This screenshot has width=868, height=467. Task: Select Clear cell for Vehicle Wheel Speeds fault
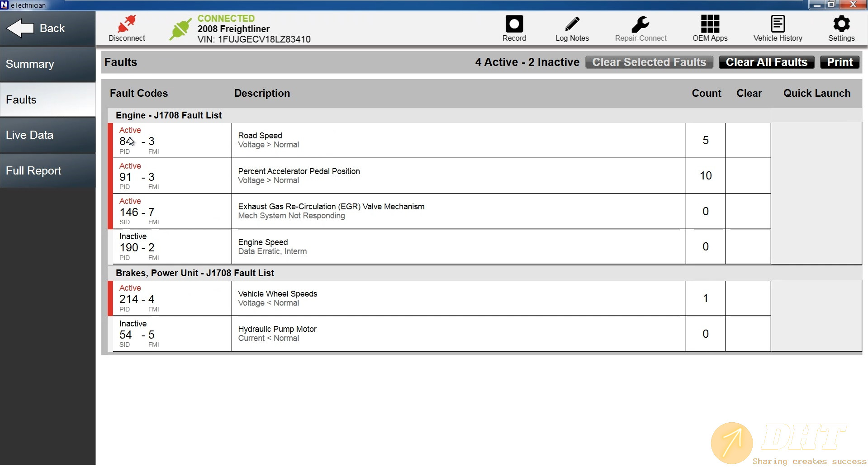[748, 298]
